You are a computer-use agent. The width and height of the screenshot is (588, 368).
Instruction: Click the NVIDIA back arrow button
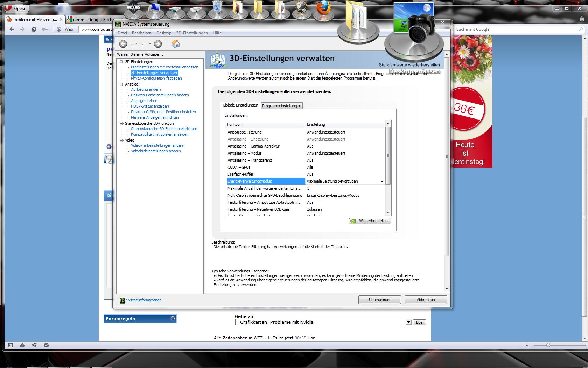tap(123, 44)
